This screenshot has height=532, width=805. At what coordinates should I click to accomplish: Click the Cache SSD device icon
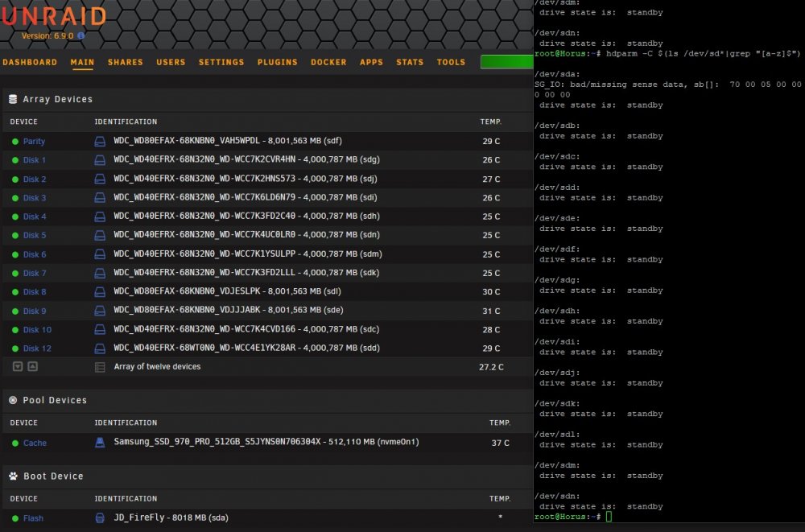pos(100,442)
